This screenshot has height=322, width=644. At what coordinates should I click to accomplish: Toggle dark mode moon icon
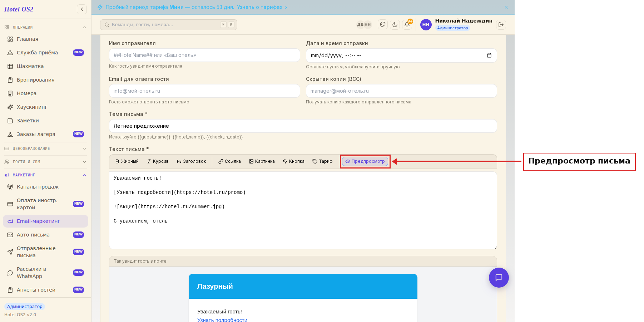click(x=395, y=25)
